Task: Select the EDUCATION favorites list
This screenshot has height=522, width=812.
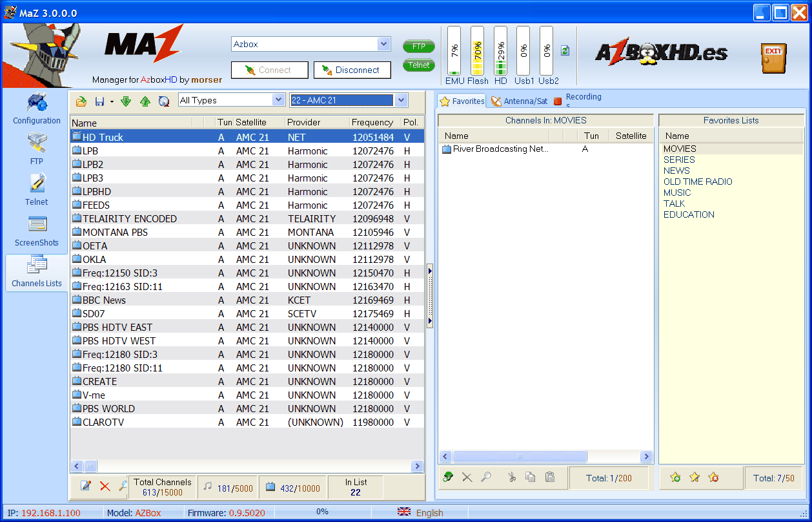Action: pyautogui.click(x=733, y=214)
